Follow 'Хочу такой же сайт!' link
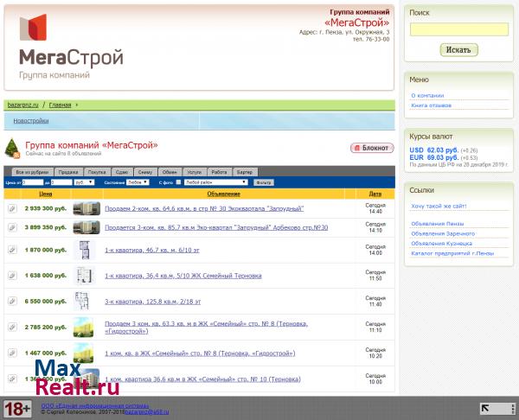 pos(439,206)
